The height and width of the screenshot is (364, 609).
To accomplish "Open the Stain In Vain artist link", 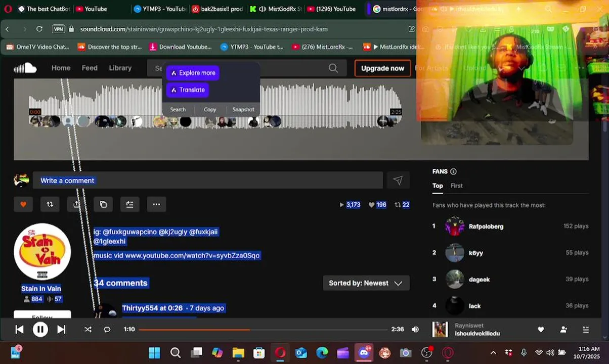I will tap(41, 289).
